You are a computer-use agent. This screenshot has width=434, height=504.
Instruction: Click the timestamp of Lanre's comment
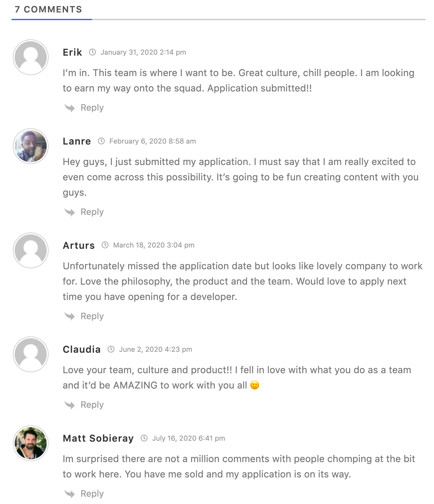point(152,141)
